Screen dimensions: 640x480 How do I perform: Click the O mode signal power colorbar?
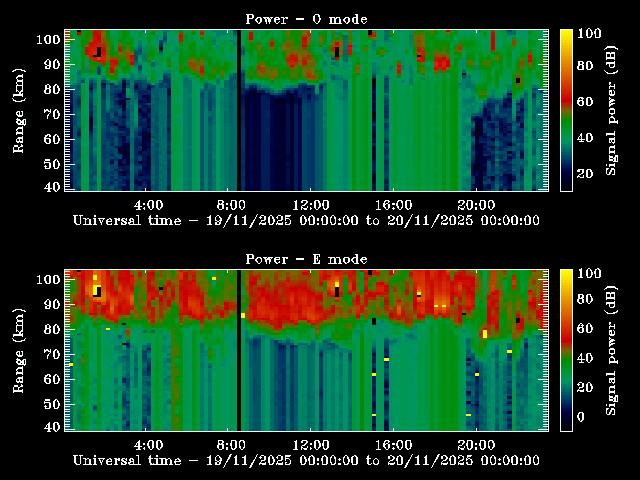(x=566, y=109)
